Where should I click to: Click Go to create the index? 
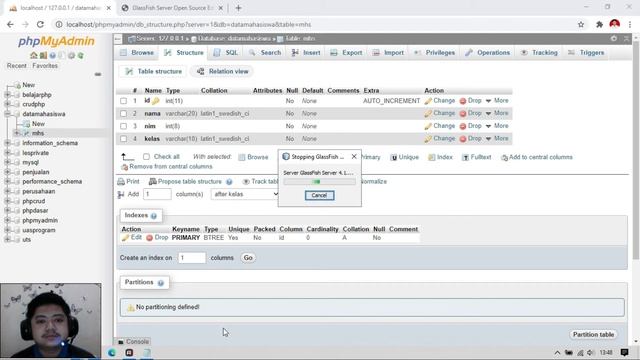(248, 258)
